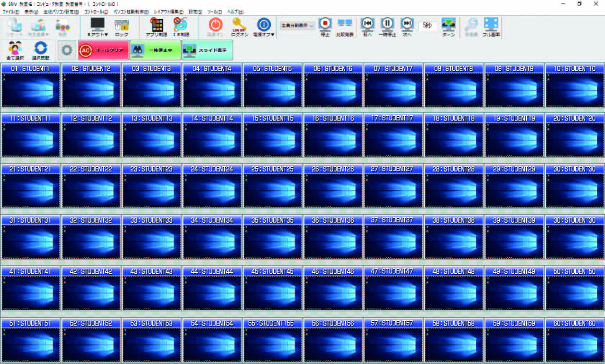Click the ロック keyboard lock icon
The image size is (605, 364).
[121, 27]
